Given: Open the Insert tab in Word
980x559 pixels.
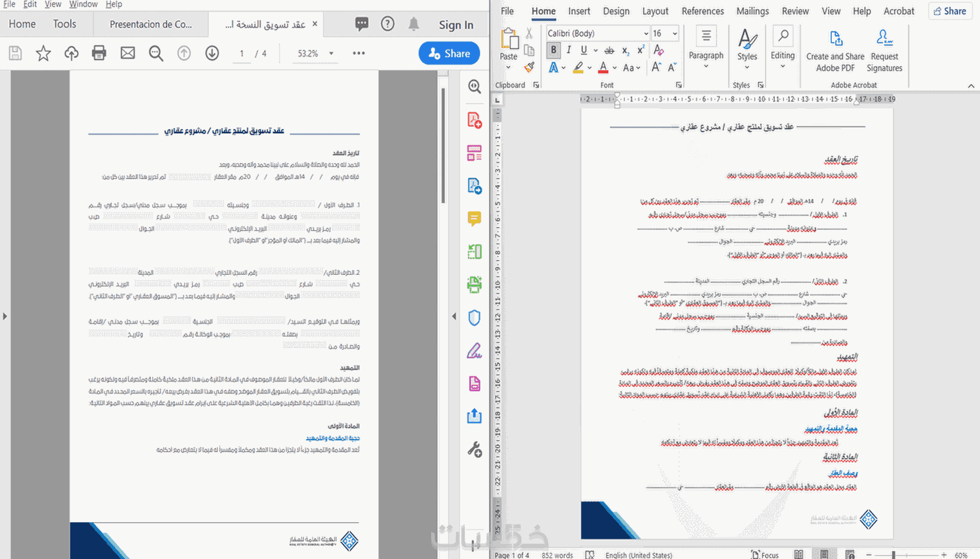Looking at the screenshot, I should tap(579, 11).
